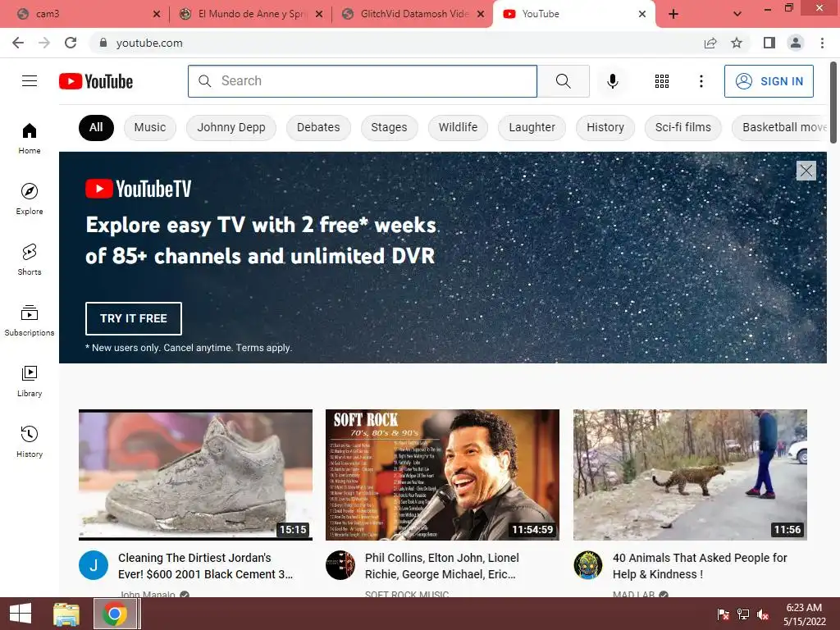Viewport: 840px width, 630px height.
Task: Open 'Phil Collins, Elton John' video title
Action: pyautogui.click(x=442, y=566)
